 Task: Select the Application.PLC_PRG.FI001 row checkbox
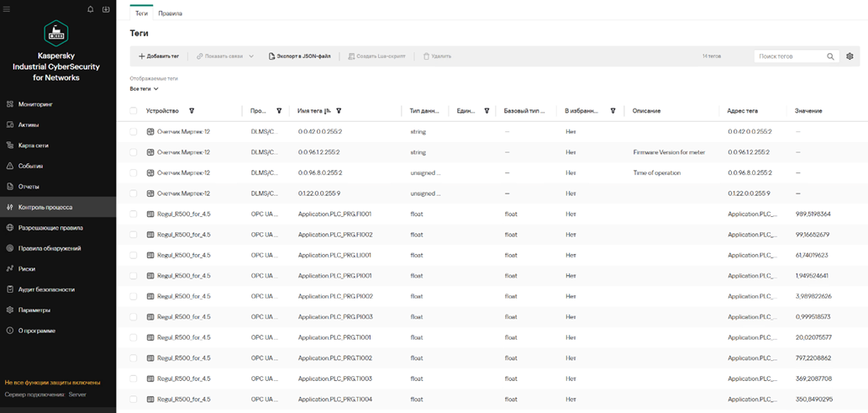(134, 214)
